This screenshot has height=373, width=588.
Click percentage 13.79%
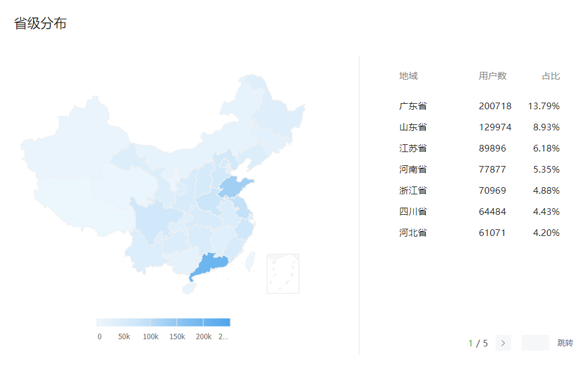coord(544,106)
